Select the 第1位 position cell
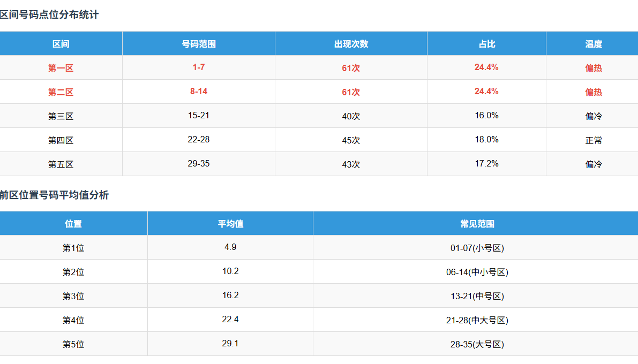 pos(73,248)
